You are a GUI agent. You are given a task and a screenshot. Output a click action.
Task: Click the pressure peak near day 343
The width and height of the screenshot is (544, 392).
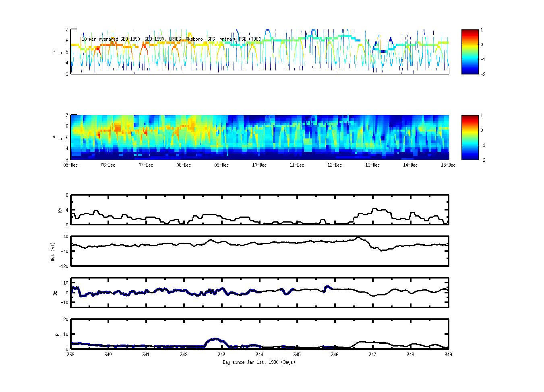[x=216, y=339]
